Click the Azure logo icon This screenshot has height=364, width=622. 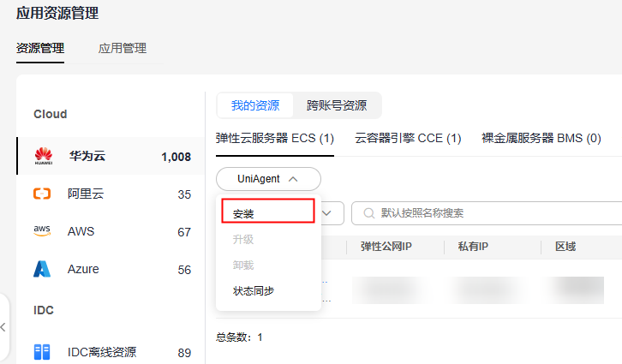(x=42, y=269)
